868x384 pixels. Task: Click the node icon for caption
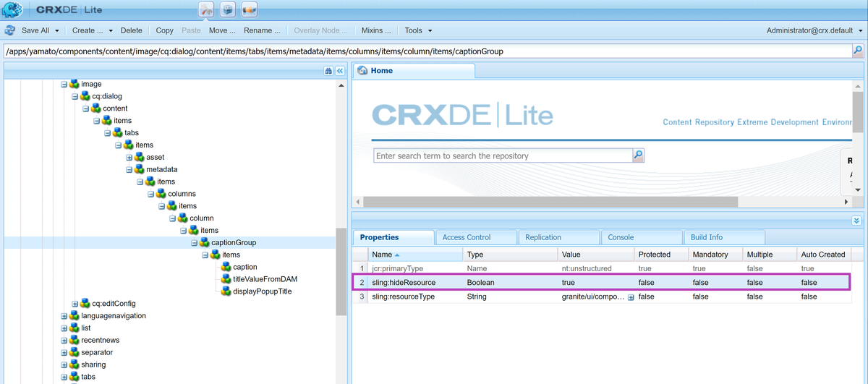click(x=226, y=267)
